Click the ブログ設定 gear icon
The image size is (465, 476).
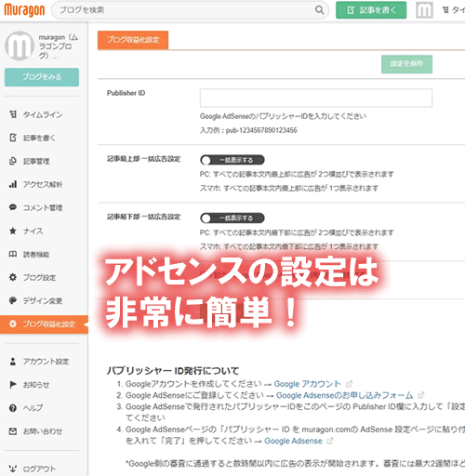pos(13,277)
